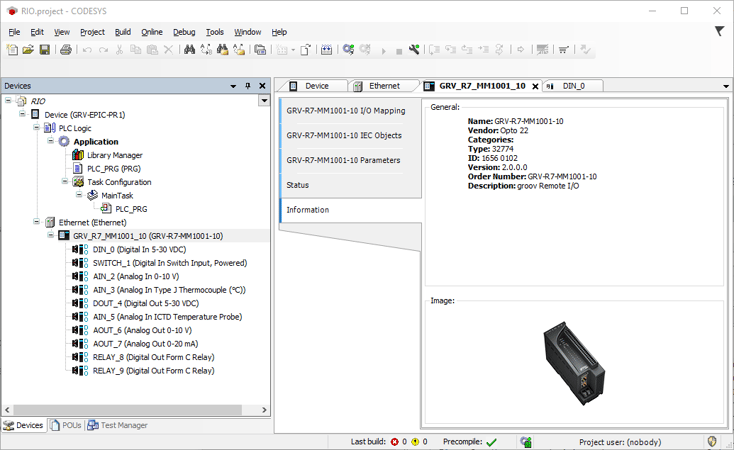This screenshot has width=734, height=450.
Task: Open the GRV-R7-MM1001-10 I/O Mapping page
Action: [346, 111]
